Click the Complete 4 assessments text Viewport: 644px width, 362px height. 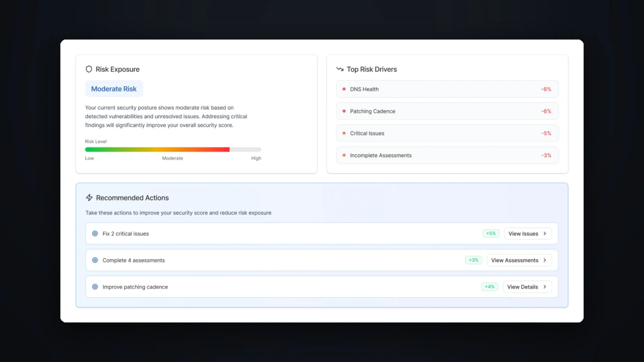pos(134,260)
